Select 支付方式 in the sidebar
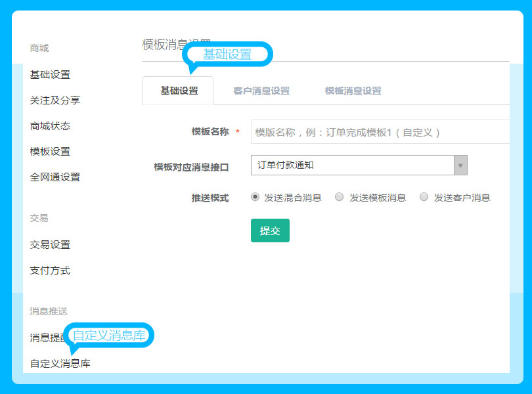 [x=50, y=271]
